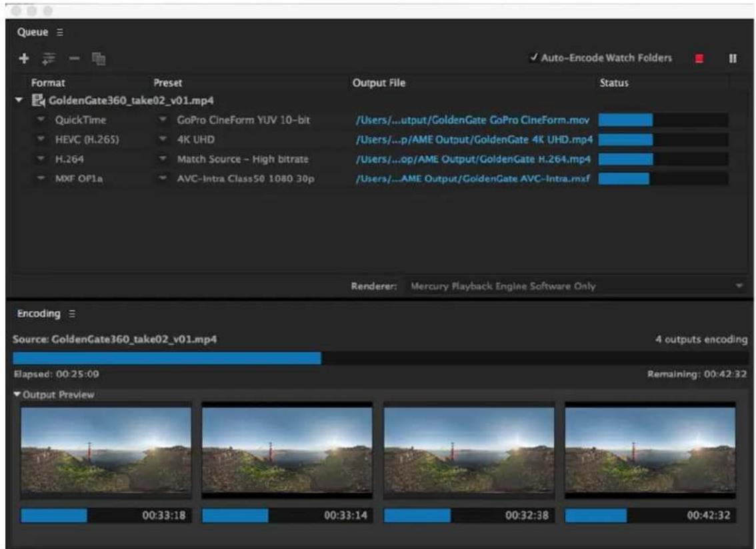
Task: Open preset dropdown for AVC-Intra Class50 1080 30p
Action: pyautogui.click(x=163, y=179)
